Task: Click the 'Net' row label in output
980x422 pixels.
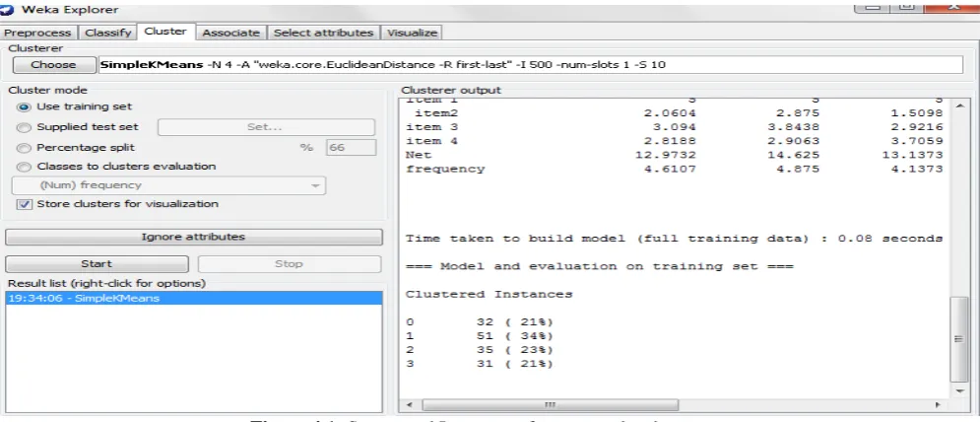Action: click(419, 155)
